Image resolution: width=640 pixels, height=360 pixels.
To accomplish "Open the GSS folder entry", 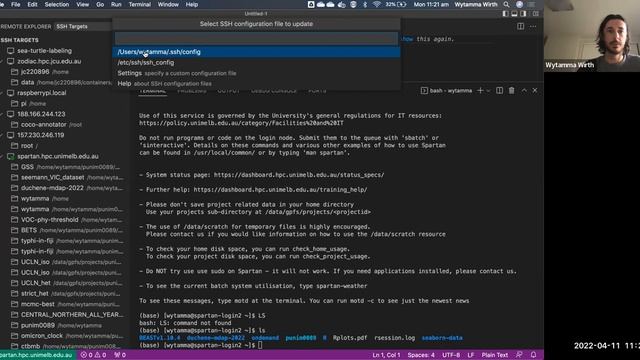I will click(65, 167).
